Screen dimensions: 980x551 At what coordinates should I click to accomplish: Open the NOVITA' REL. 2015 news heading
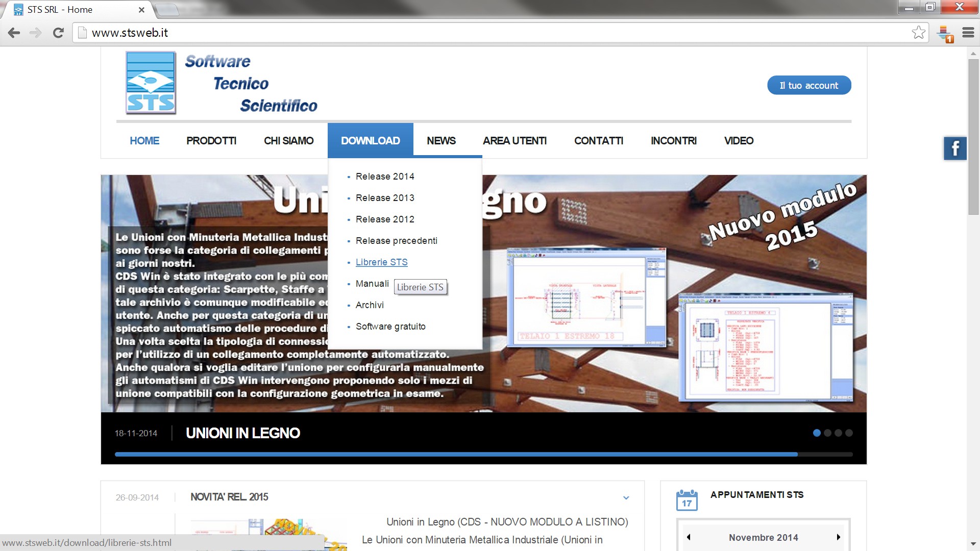point(229,497)
